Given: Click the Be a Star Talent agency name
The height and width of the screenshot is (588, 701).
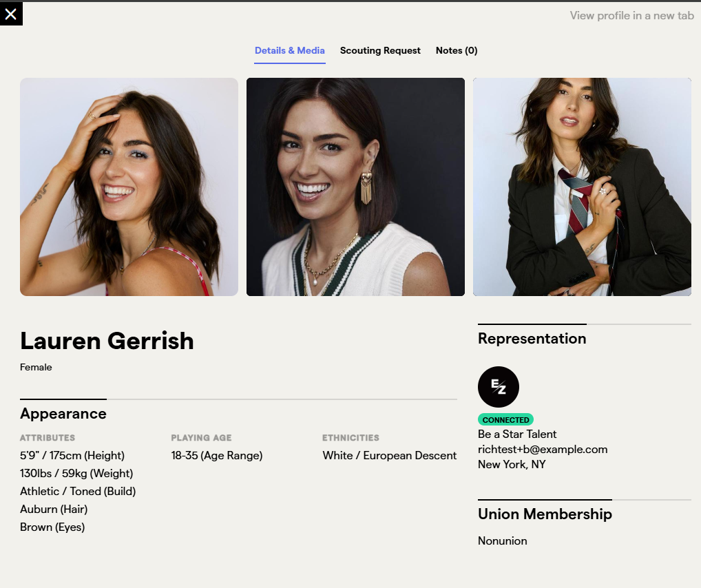Looking at the screenshot, I should pos(517,434).
